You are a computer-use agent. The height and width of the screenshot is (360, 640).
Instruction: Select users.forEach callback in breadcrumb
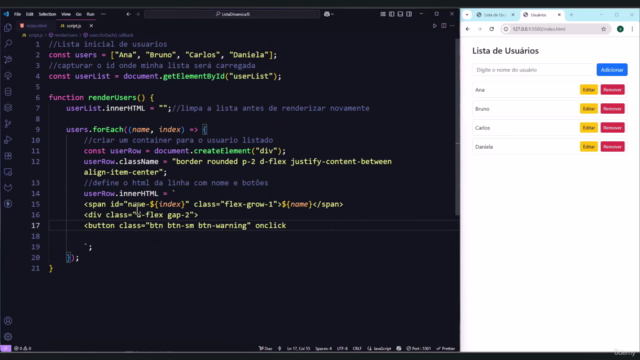coord(108,35)
